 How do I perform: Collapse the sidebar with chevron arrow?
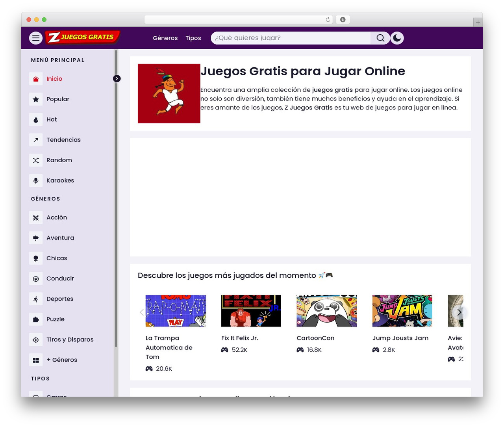(117, 78)
